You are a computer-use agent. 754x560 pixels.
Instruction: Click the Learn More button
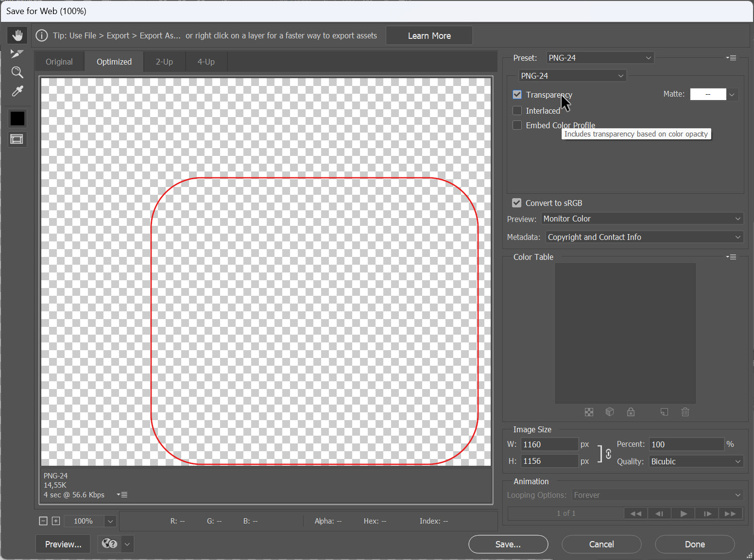point(428,35)
